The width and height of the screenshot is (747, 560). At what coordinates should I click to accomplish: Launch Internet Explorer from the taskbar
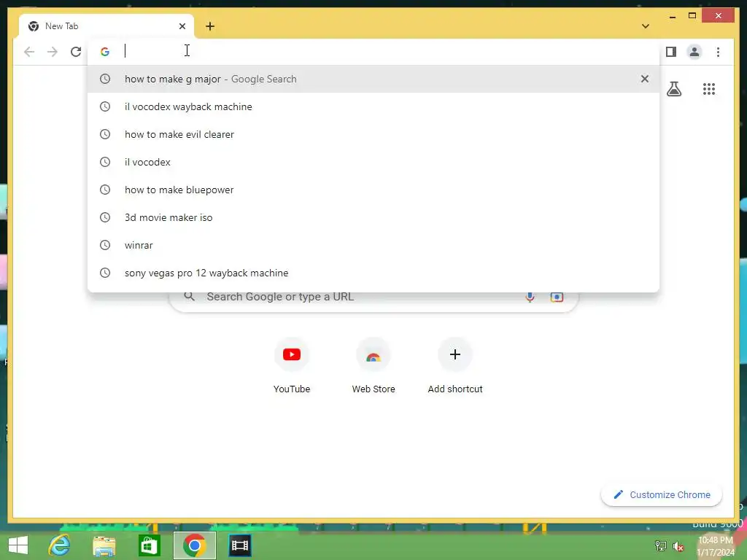[59, 545]
